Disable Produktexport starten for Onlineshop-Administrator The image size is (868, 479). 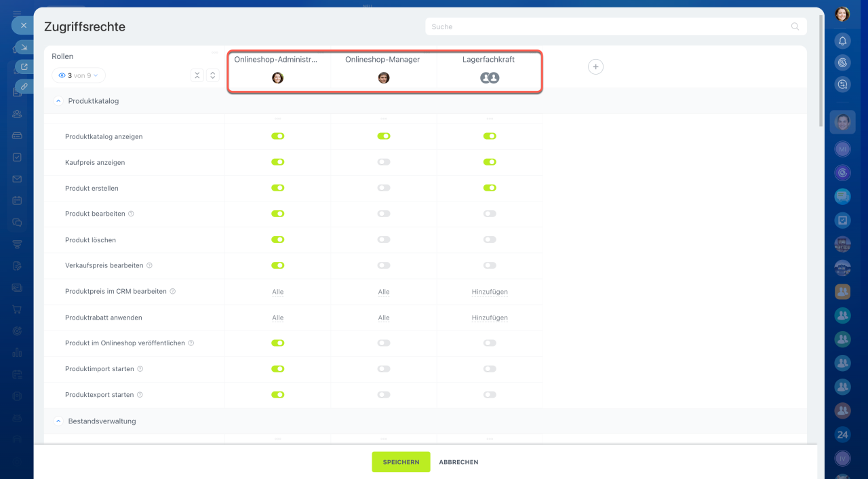[x=278, y=395]
